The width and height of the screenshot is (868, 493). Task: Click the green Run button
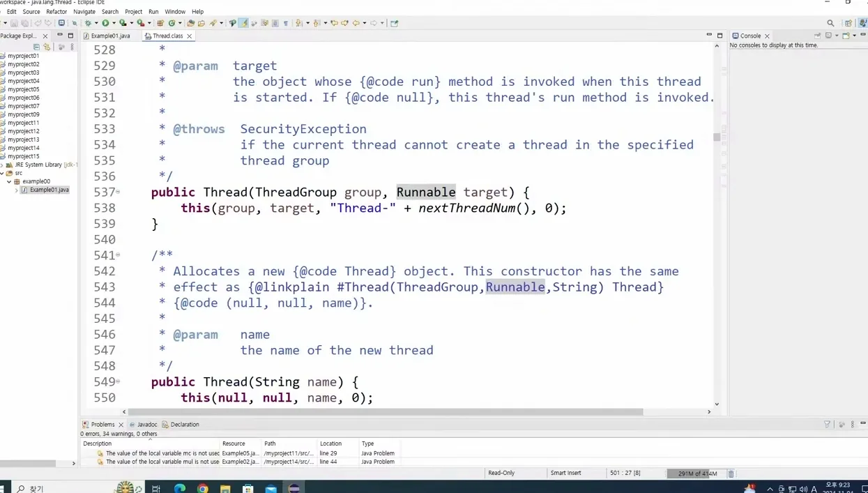(x=105, y=23)
